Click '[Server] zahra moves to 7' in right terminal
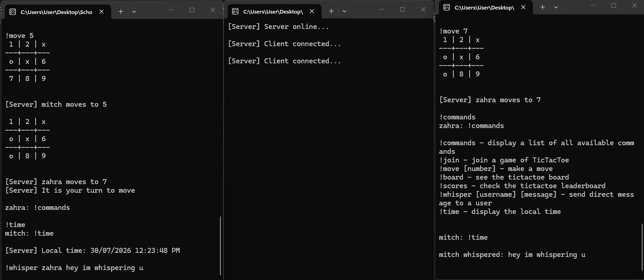This screenshot has width=644, height=280. point(490,100)
